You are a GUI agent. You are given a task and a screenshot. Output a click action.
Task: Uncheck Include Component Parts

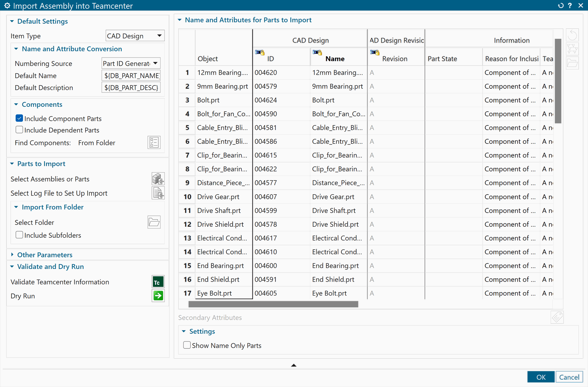pyautogui.click(x=19, y=118)
